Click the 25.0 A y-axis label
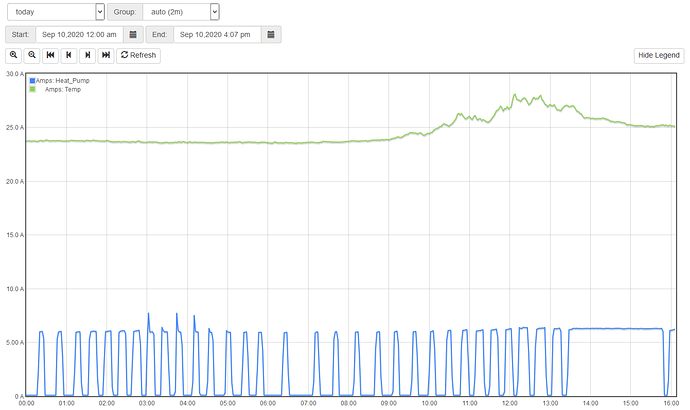 coord(15,128)
